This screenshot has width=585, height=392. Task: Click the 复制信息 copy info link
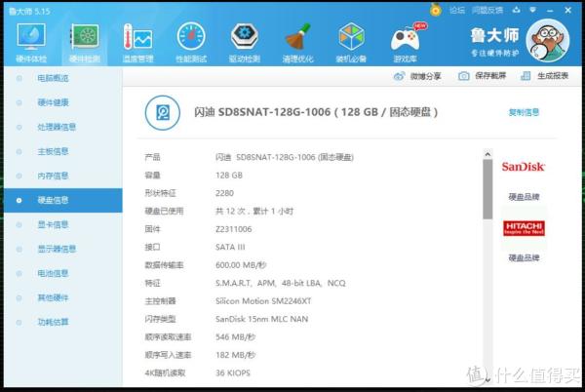click(x=524, y=112)
